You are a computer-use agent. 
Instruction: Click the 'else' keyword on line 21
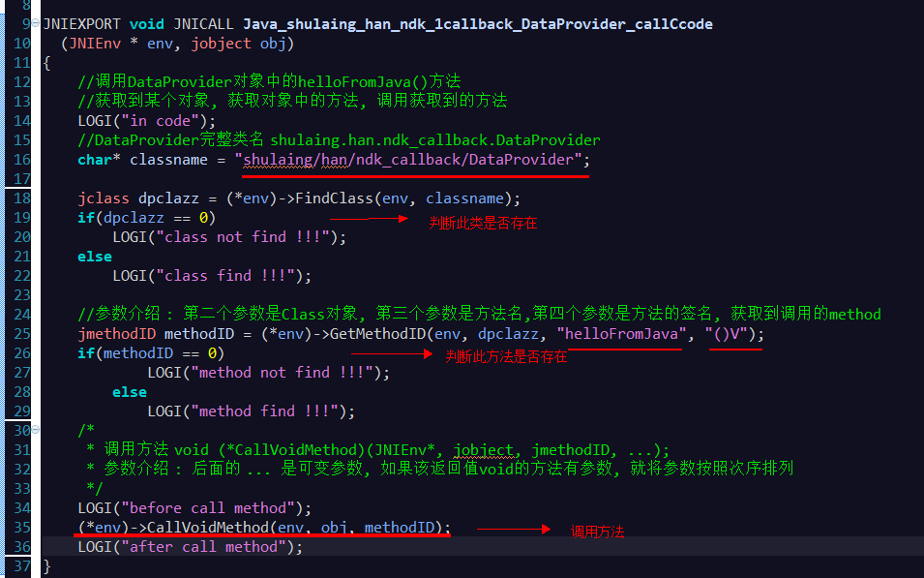coord(94,257)
